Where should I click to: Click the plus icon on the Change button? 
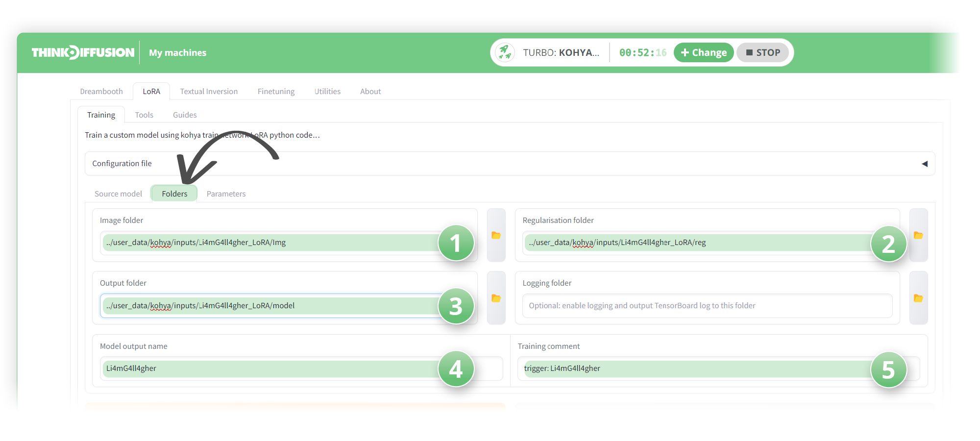686,52
